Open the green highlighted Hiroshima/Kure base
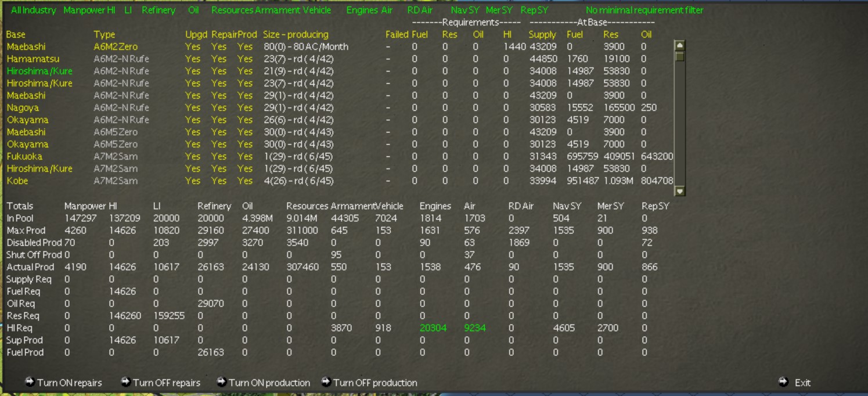 pos(39,71)
